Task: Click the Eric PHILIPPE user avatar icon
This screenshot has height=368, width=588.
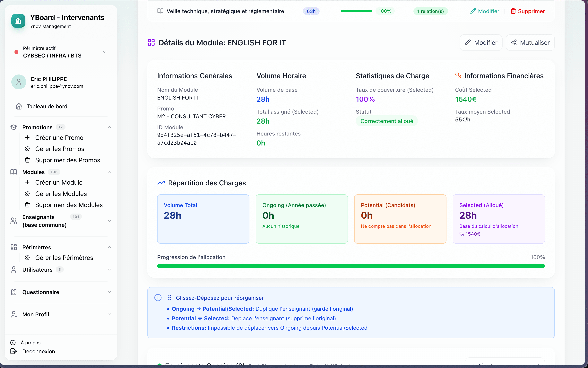Action: [x=19, y=82]
